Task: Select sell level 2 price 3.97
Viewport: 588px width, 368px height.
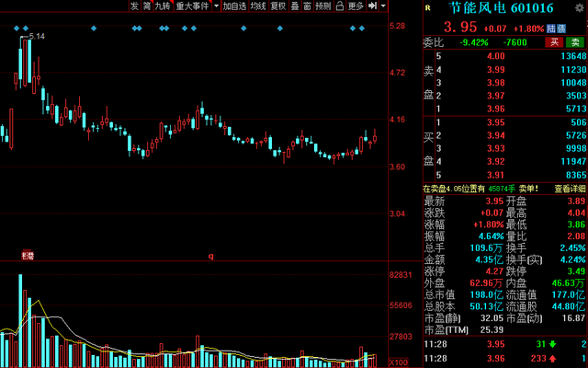Action: click(496, 96)
